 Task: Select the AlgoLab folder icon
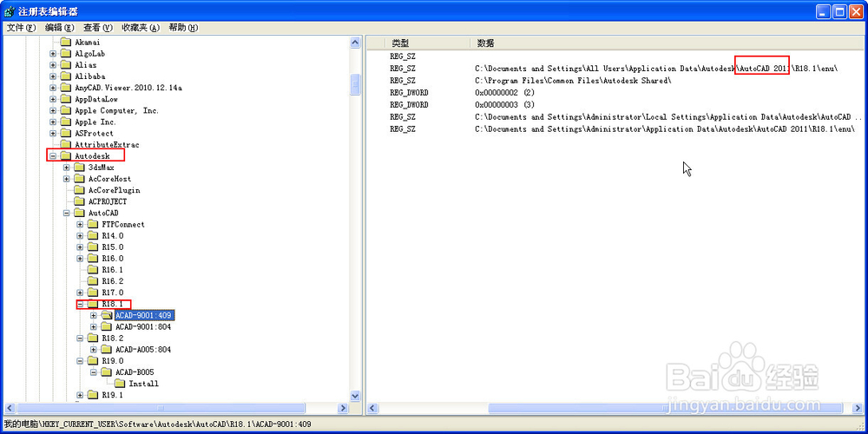click(66, 54)
